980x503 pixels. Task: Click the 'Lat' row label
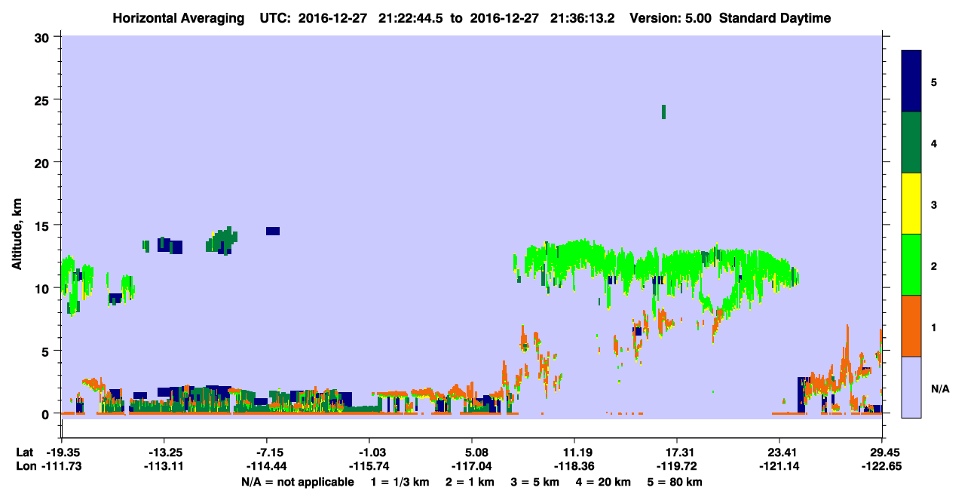[x=25, y=452]
